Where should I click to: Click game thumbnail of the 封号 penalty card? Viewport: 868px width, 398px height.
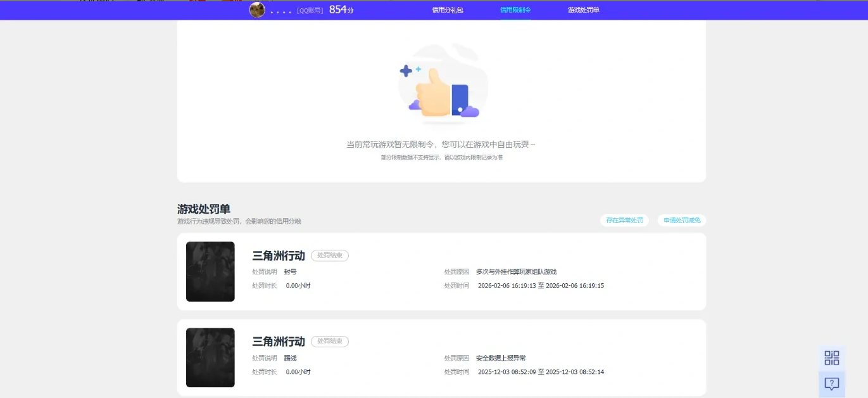pyautogui.click(x=210, y=271)
